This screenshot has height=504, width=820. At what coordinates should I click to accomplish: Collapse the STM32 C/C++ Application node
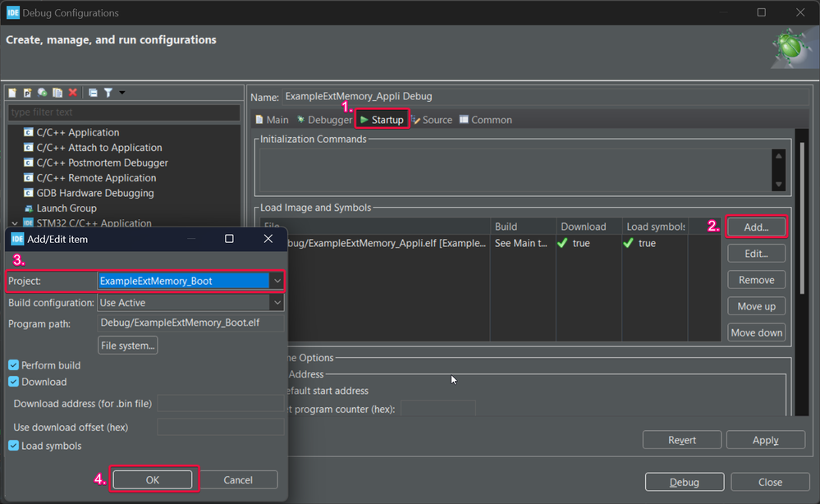[x=15, y=223]
